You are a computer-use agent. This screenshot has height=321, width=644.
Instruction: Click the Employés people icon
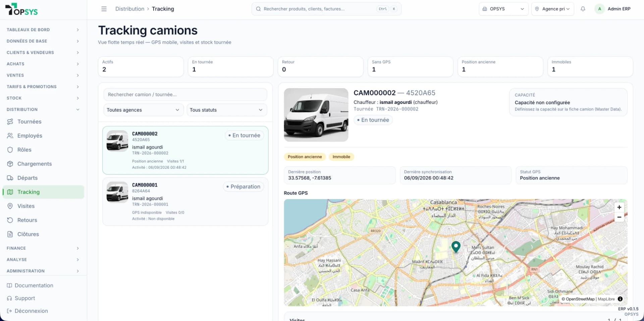10,136
